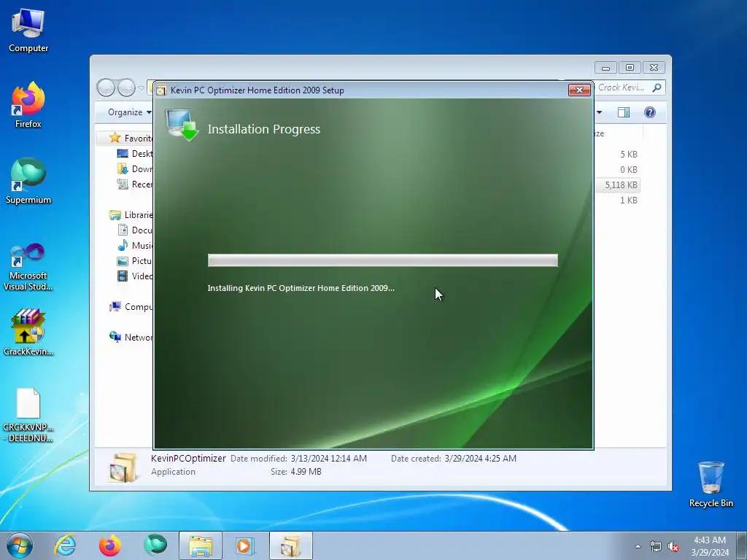The height and width of the screenshot is (560, 747).
Task: Launch Firefox from the taskbar
Action: [110, 545]
